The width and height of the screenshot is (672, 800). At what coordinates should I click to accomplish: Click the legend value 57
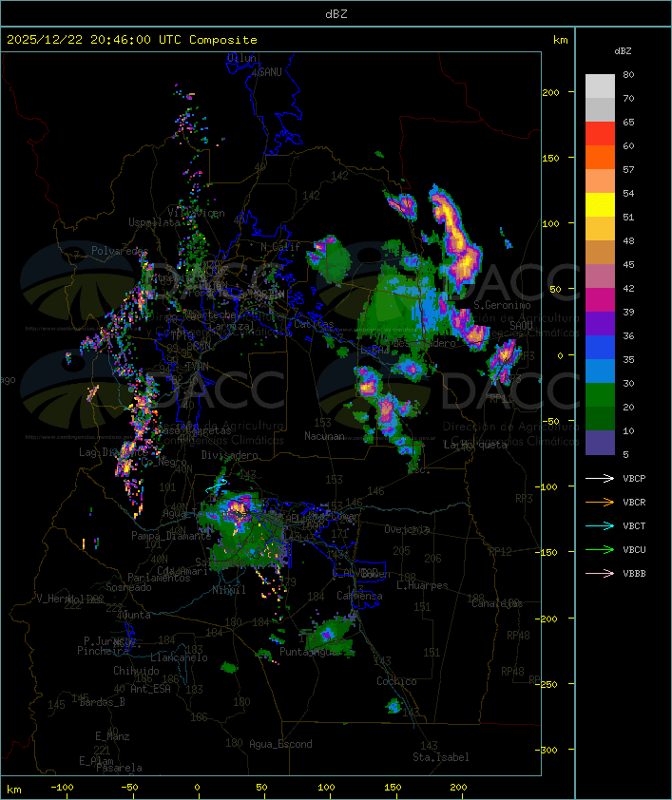tap(628, 169)
